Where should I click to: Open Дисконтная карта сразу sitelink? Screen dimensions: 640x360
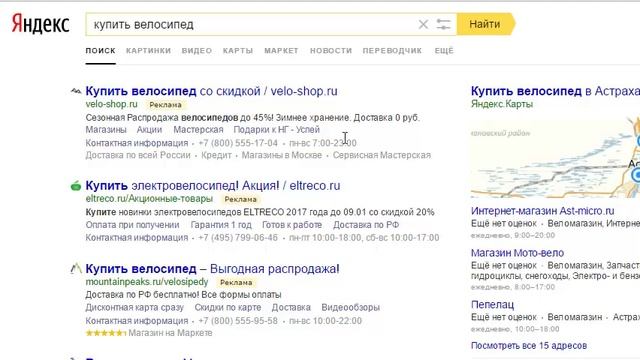pyautogui.click(x=135, y=307)
